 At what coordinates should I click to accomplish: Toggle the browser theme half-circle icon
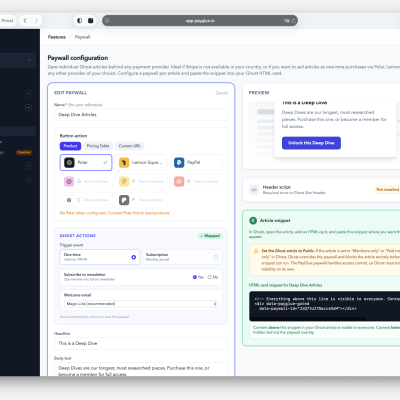tap(79, 21)
